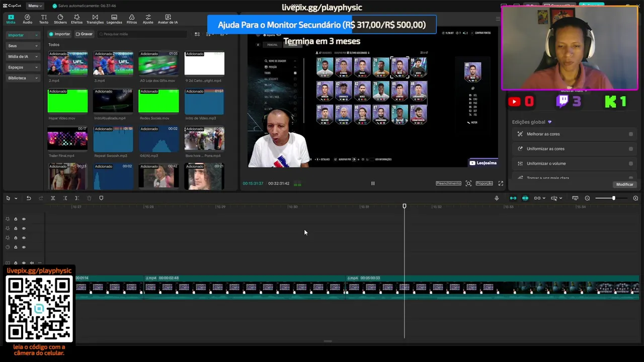Open the Mídia tab
Image resolution: width=644 pixels, height=362 pixels.
click(x=11, y=19)
